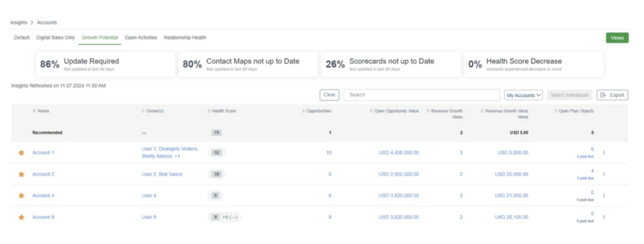Sort by the Owner(s) column header

[152, 111]
